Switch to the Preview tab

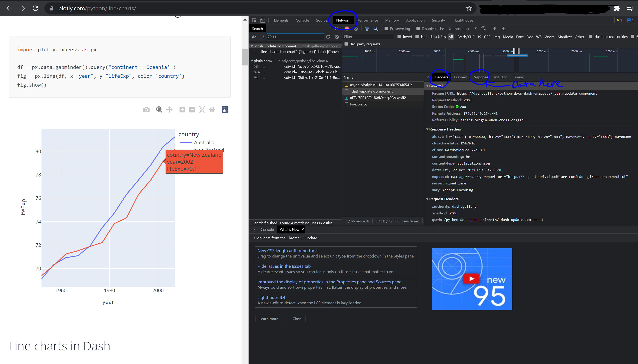pos(460,77)
